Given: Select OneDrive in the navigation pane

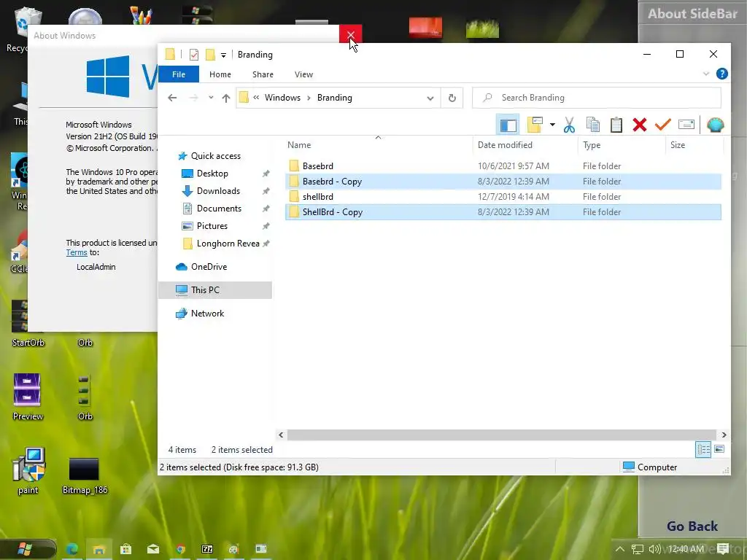Looking at the screenshot, I should (209, 267).
